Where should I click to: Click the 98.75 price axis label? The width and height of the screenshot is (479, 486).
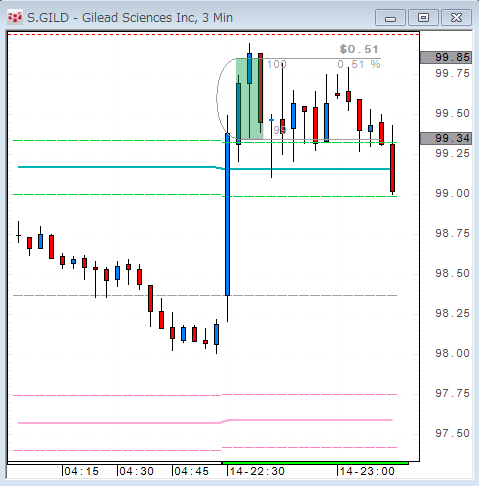pyautogui.click(x=452, y=233)
